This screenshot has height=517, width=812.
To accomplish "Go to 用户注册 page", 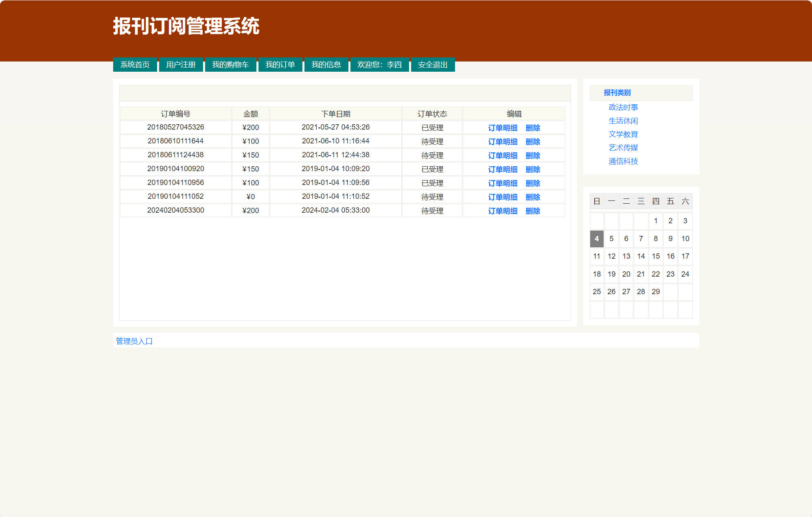I will (x=181, y=64).
